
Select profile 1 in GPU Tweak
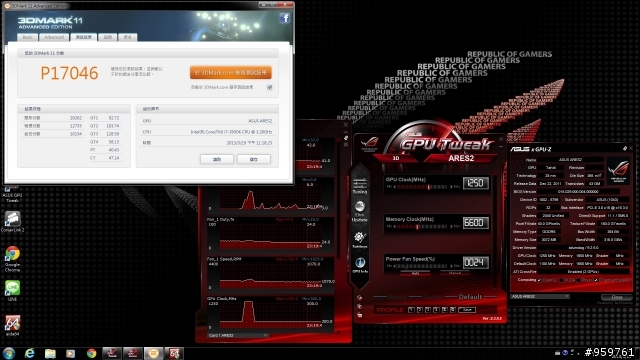pos(411,310)
